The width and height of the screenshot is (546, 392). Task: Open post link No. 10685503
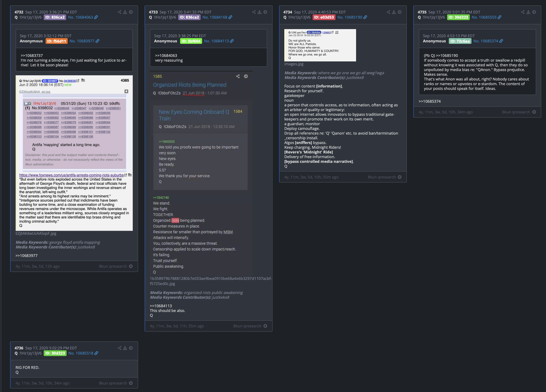coord(484,17)
